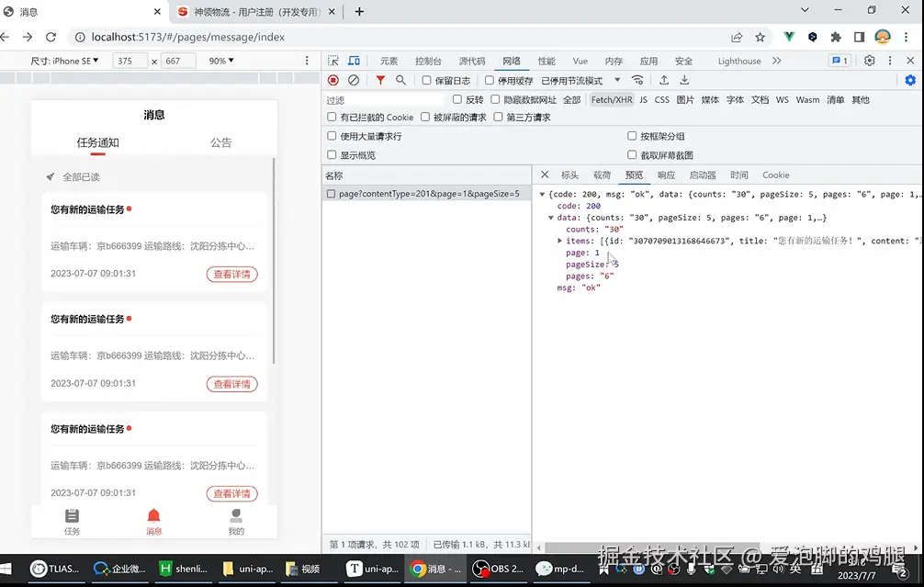The image size is (924, 587).
Task: Enable the 截取屏幕截图 checkbox
Action: 632,155
